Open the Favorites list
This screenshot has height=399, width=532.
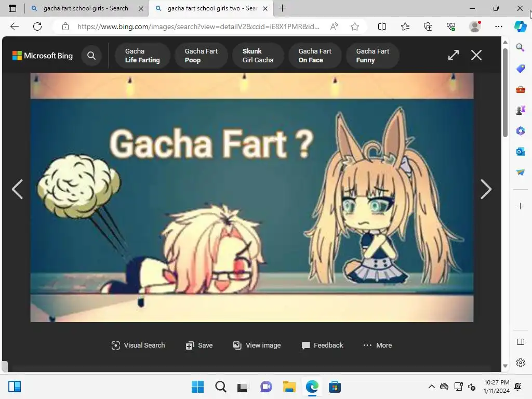405,26
